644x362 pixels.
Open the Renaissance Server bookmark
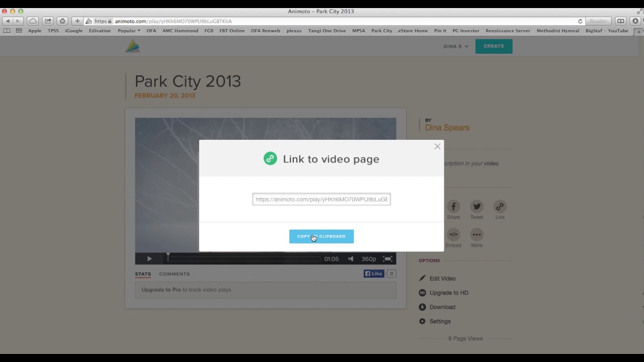point(508,31)
